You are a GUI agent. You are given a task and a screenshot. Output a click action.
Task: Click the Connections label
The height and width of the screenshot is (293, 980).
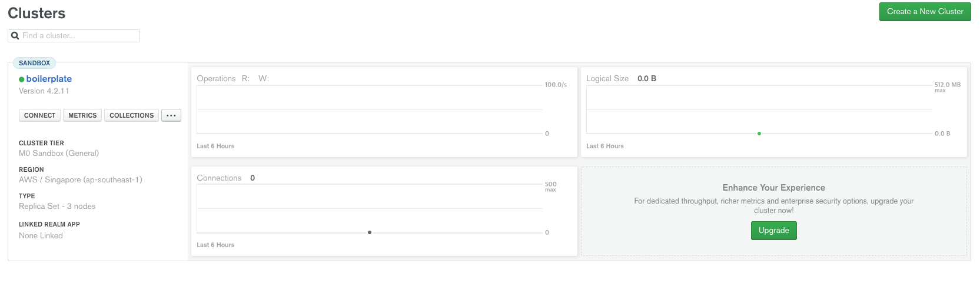219,178
